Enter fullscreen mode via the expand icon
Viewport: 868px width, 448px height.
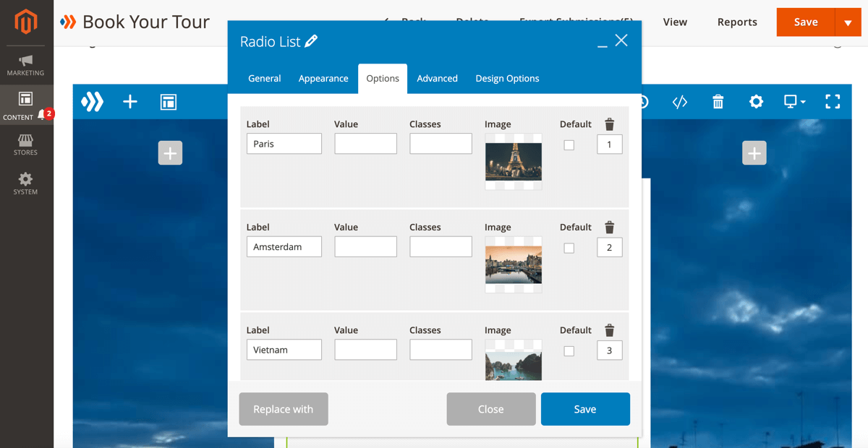click(833, 102)
